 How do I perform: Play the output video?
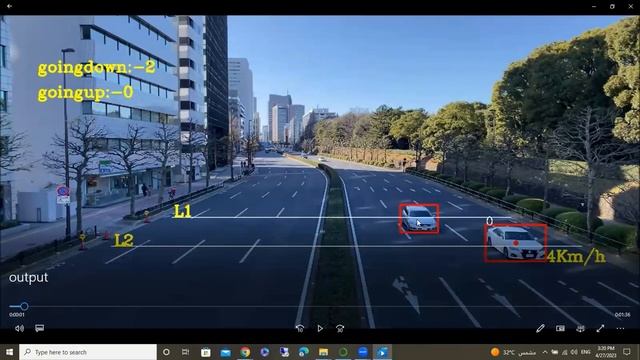click(320, 328)
